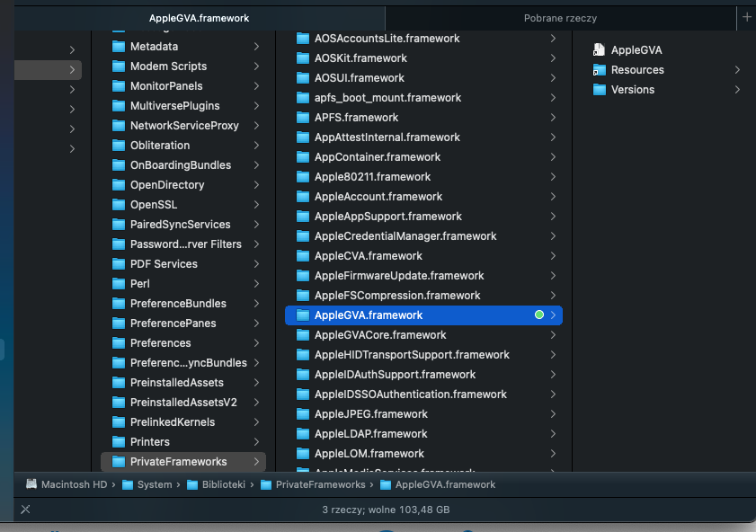This screenshot has height=532, width=756.
Task: Select the AOSUI.framework folder icon
Action: click(303, 78)
